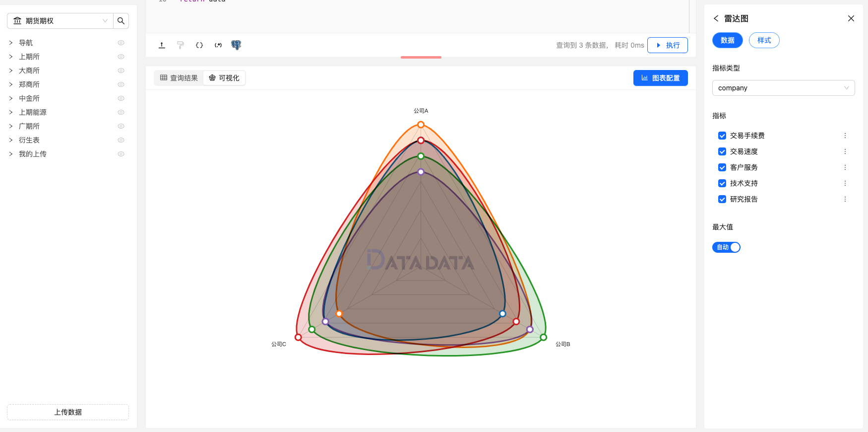This screenshot has height=432, width=868.
Task: Open the three-dot menu for 研究报告
Action: (845, 199)
